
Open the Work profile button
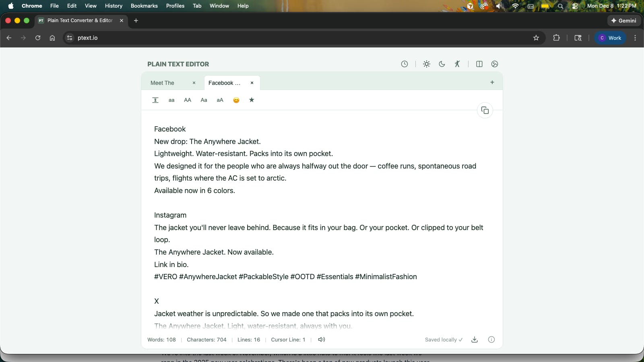pos(610,38)
